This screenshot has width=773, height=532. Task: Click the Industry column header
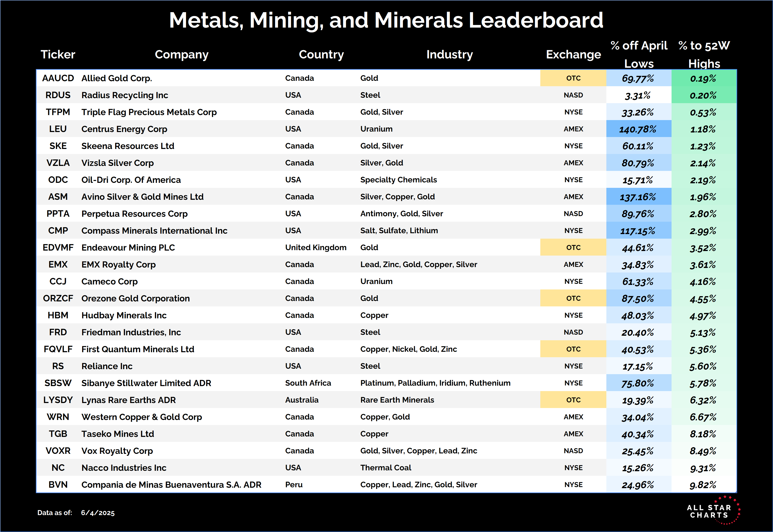point(450,54)
